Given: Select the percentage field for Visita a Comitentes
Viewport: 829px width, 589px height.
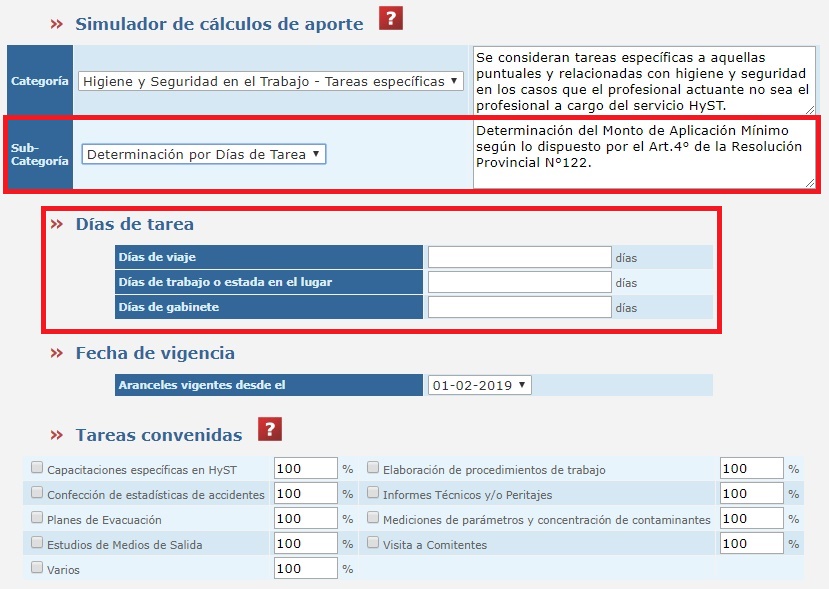Looking at the screenshot, I should point(751,544).
